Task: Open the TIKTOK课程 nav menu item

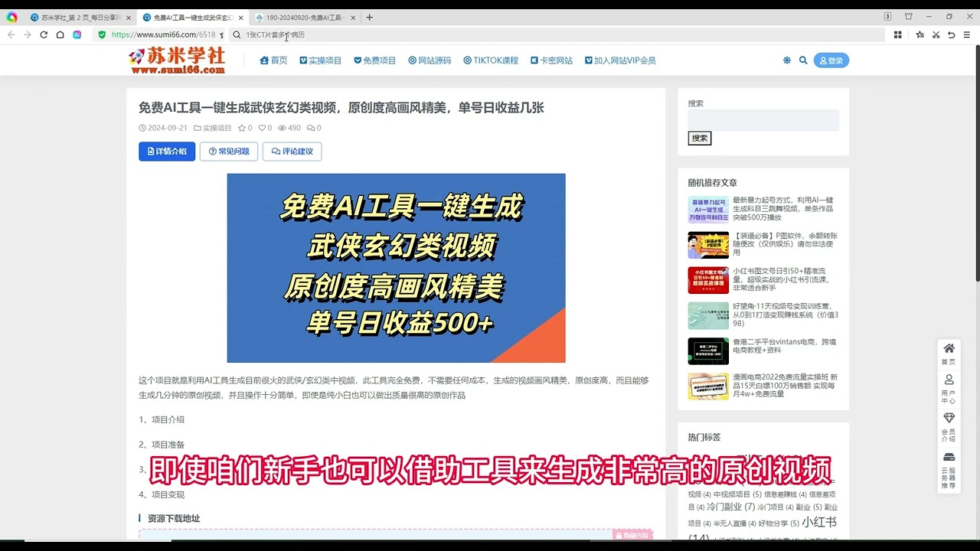Action: (491, 60)
